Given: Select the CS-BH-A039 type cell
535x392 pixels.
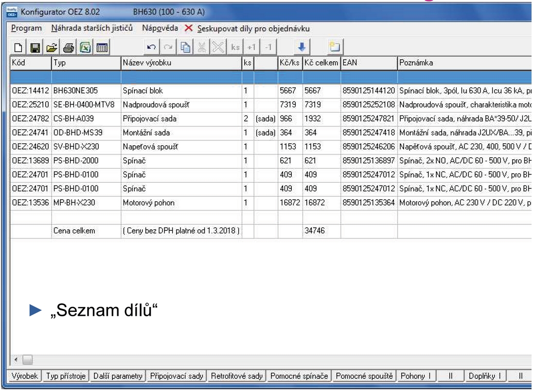Looking at the screenshot, I should coord(86,119).
